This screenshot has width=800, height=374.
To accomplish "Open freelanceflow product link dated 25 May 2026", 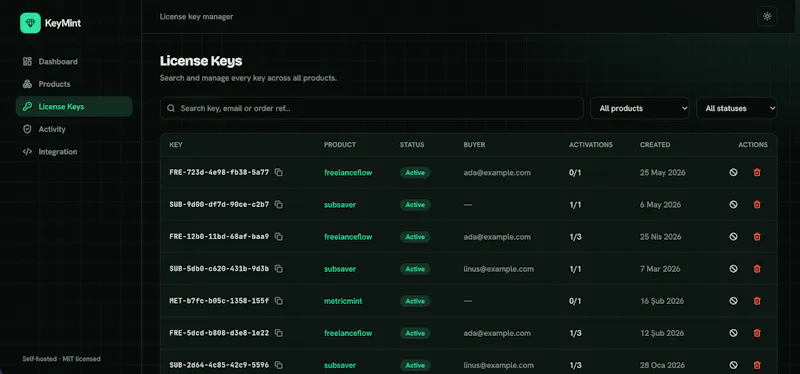I will [348, 172].
